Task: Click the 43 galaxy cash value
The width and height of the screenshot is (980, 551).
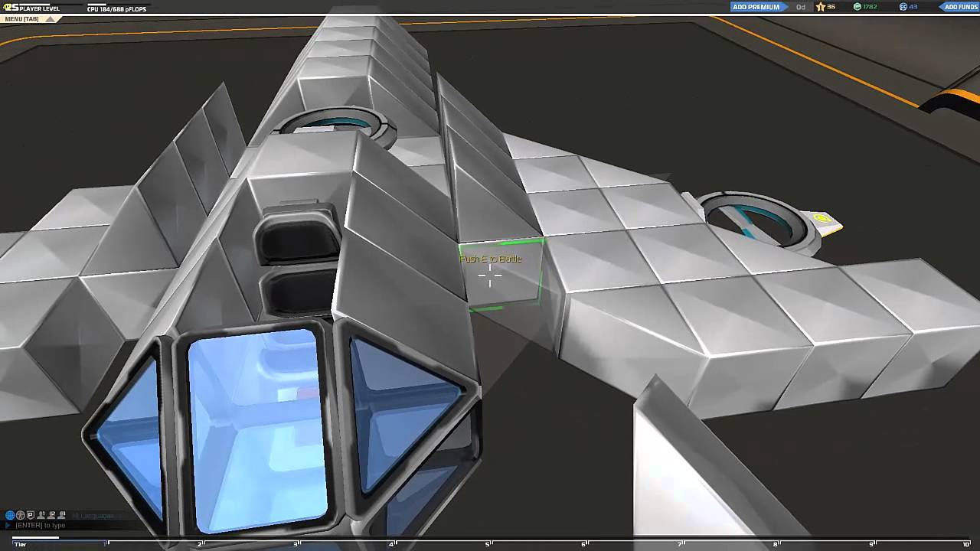Action: click(913, 7)
